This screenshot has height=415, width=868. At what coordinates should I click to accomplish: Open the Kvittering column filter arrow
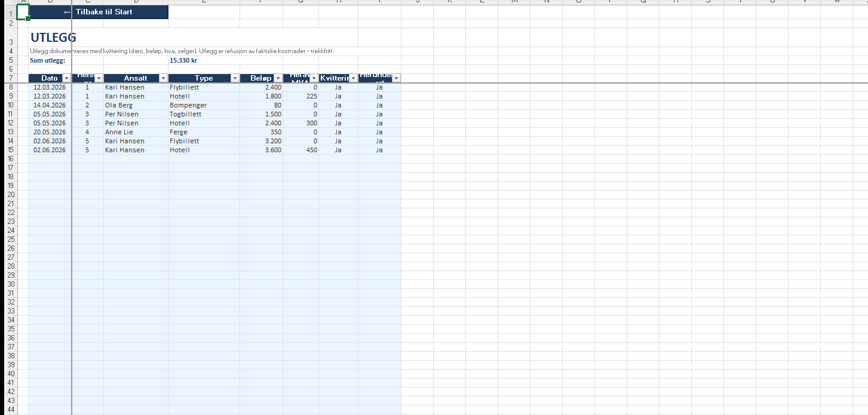click(353, 78)
